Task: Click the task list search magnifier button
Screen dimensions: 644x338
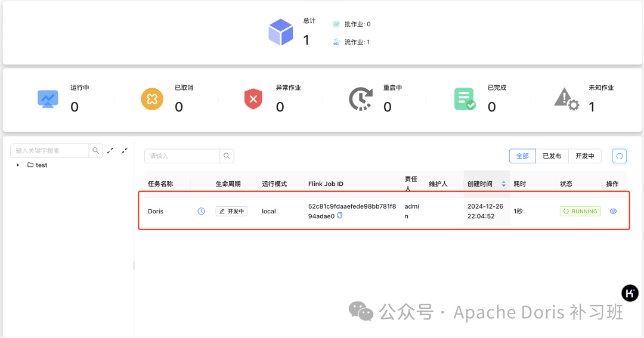Action: pos(227,156)
